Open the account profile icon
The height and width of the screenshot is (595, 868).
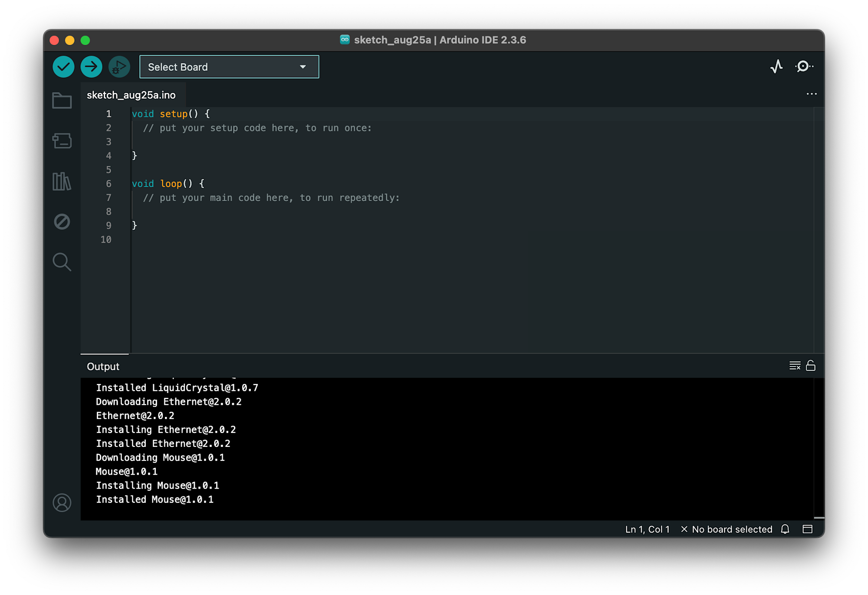[x=62, y=502]
